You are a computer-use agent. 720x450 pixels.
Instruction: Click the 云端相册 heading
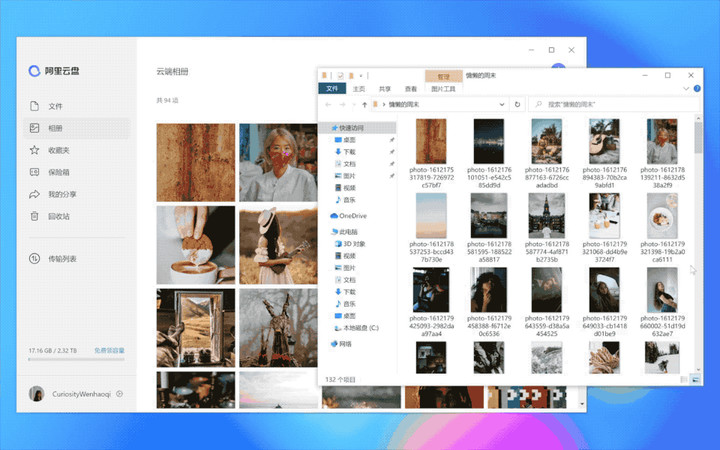tap(172, 71)
